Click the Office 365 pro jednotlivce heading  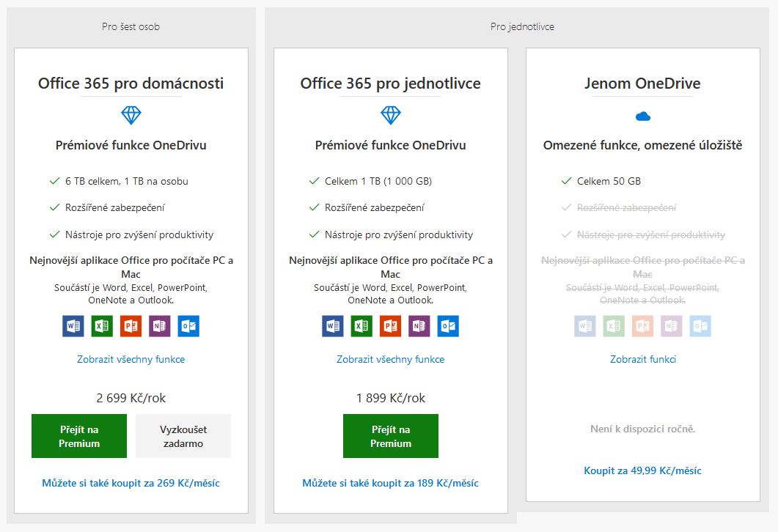coord(391,84)
